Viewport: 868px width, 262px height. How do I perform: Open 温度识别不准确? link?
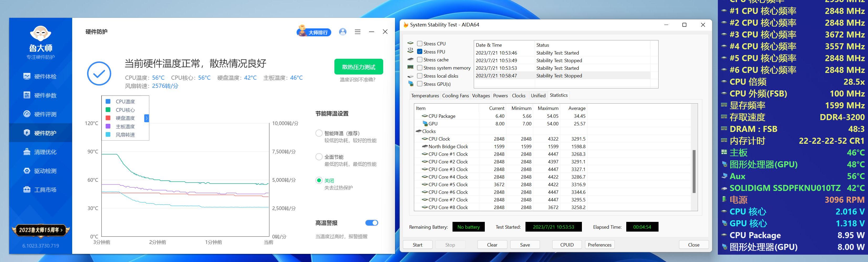tap(357, 79)
